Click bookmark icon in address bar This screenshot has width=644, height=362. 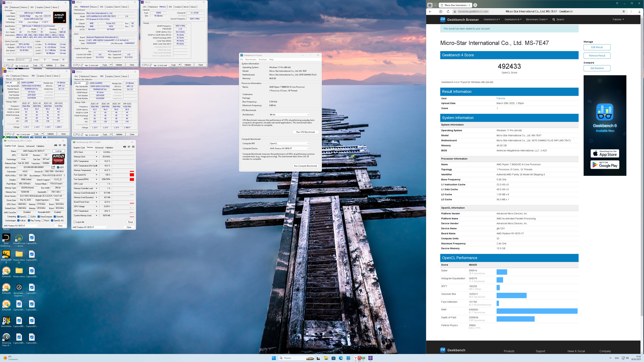coord(624,12)
